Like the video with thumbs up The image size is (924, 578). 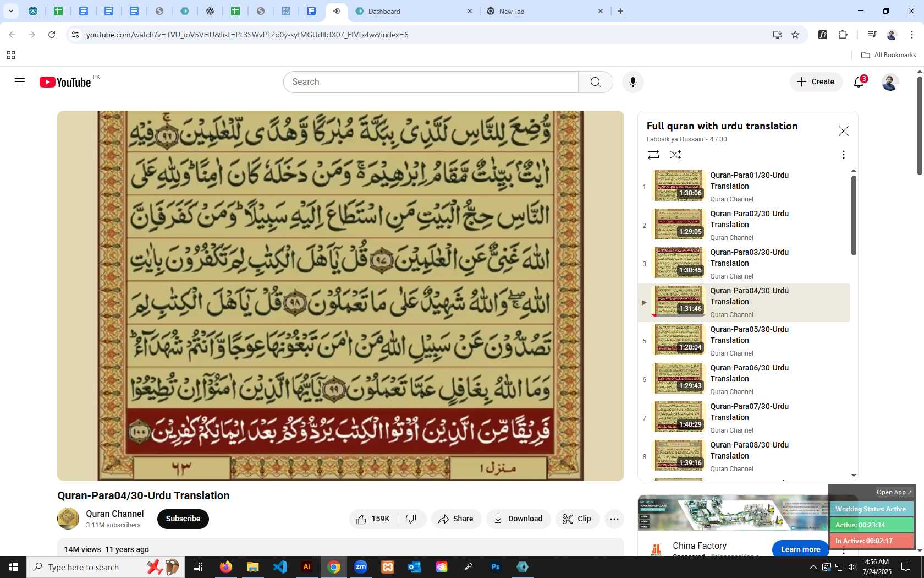(x=373, y=519)
